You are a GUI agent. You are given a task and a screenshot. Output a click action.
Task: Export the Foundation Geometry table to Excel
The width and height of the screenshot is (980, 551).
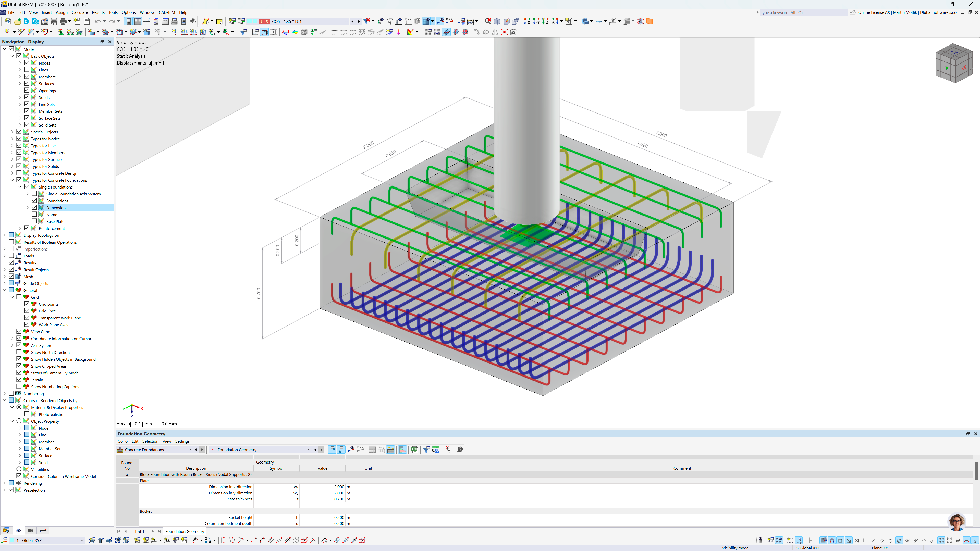pos(415,449)
